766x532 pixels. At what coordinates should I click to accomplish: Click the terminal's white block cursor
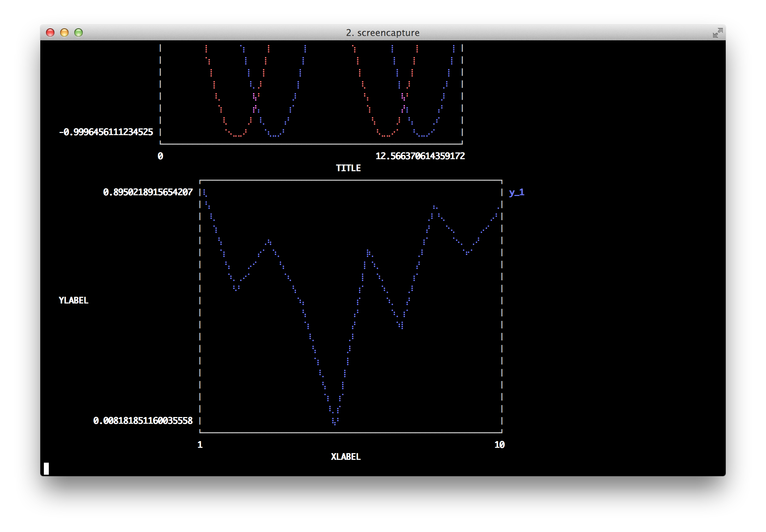coord(46,468)
